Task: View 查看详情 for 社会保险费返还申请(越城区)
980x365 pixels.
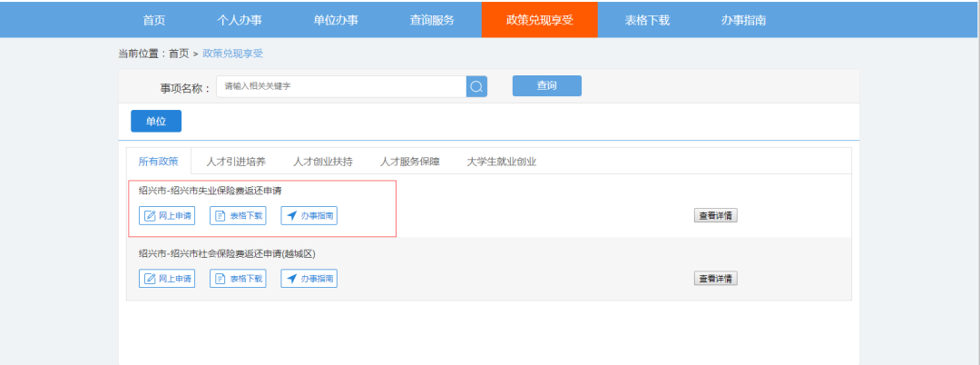Action: click(x=716, y=278)
